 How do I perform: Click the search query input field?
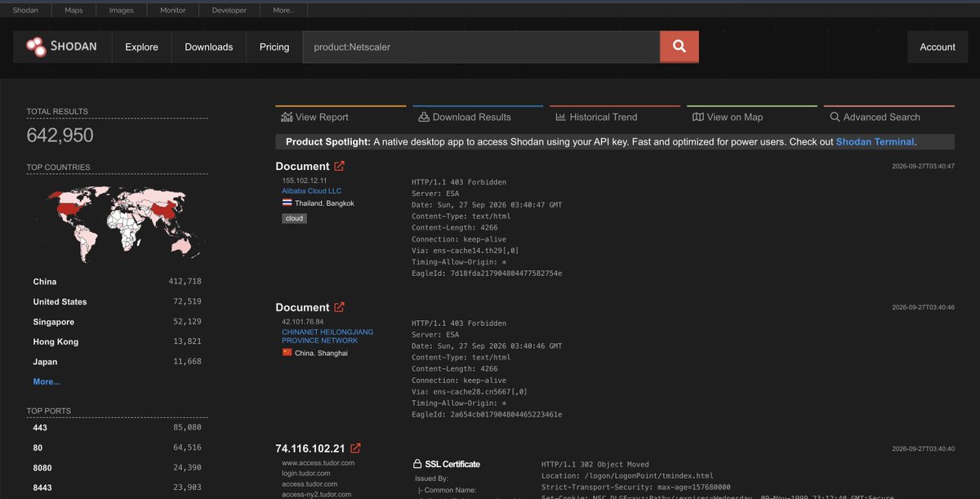coord(481,47)
